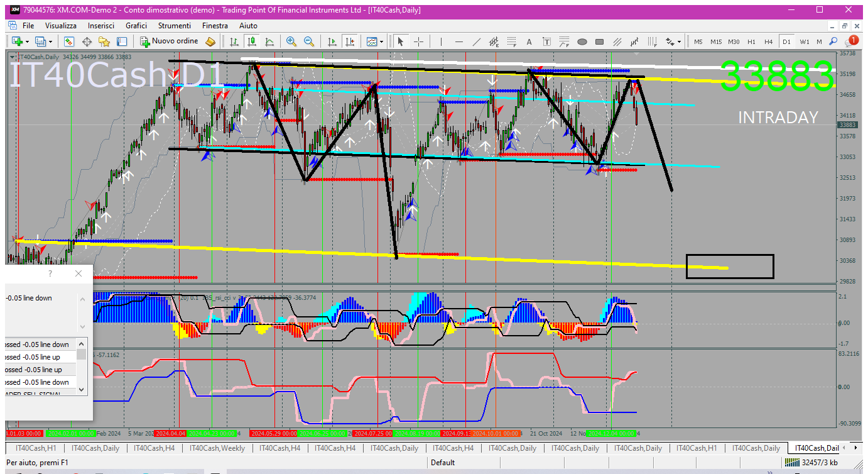This screenshot has width=868, height=474.
Task: Open the Profiles tool
Action: pos(41,41)
